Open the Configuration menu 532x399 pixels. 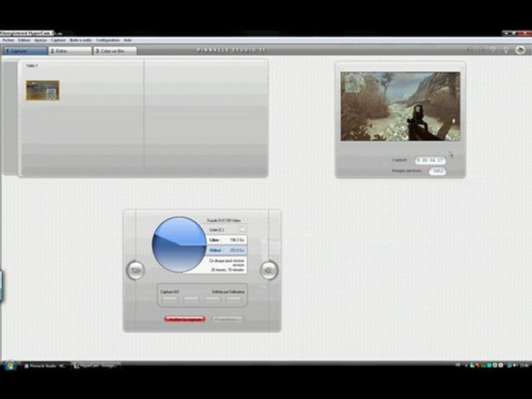coord(108,40)
